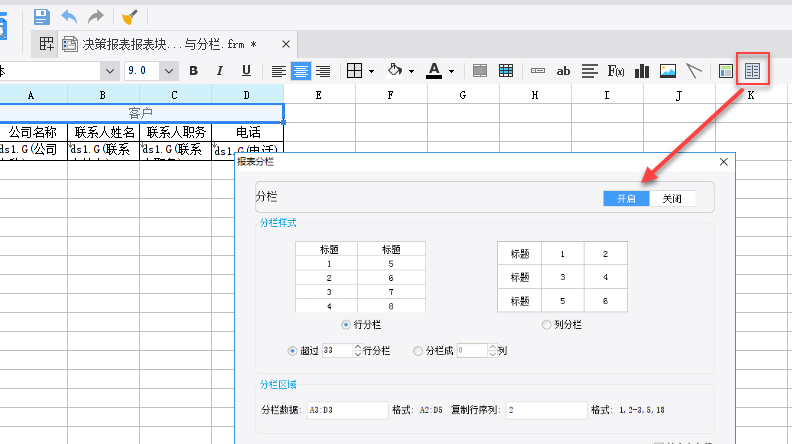Open the font name dropdown arrow
This screenshot has width=792, height=444.
(109, 71)
